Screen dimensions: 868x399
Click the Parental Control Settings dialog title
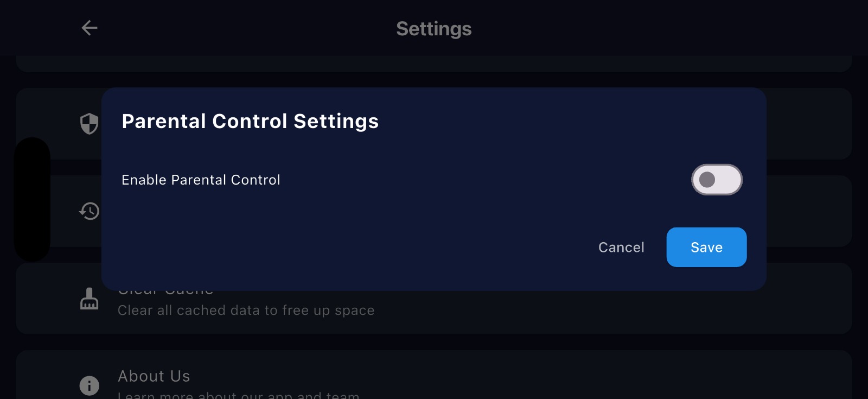(x=250, y=121)
